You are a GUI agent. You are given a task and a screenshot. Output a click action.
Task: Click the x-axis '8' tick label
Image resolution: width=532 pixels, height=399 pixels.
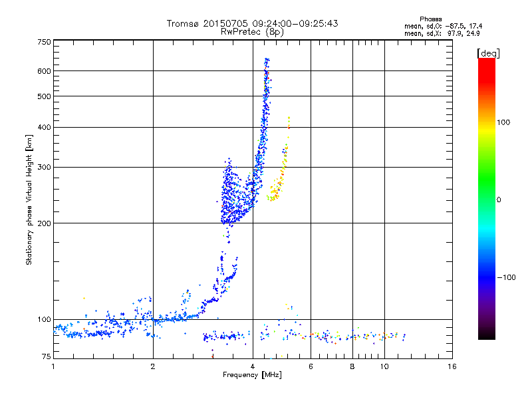coord(352,366)
